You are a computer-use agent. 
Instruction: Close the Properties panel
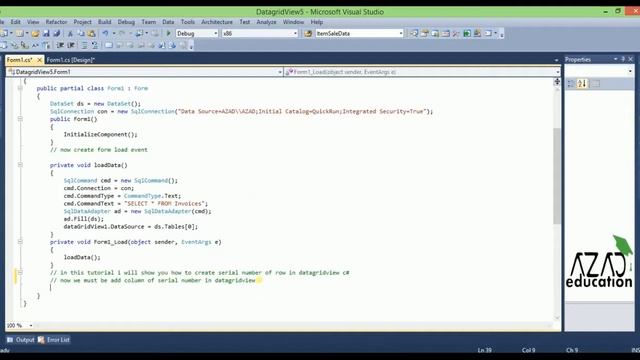tap(631, 59)
